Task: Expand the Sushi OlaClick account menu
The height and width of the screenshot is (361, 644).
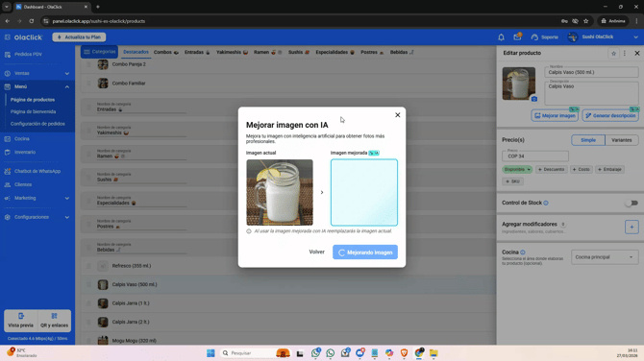Action: (635, 36)
